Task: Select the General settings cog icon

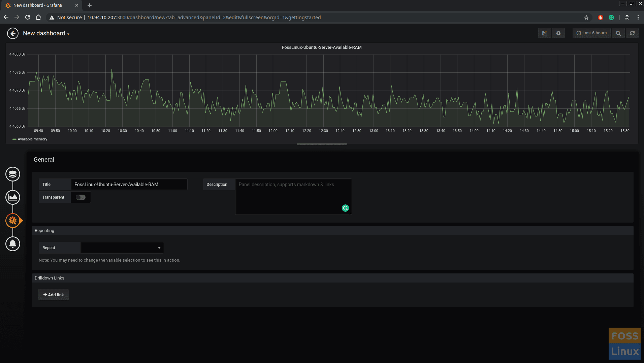Action: (x=13, y=221)
